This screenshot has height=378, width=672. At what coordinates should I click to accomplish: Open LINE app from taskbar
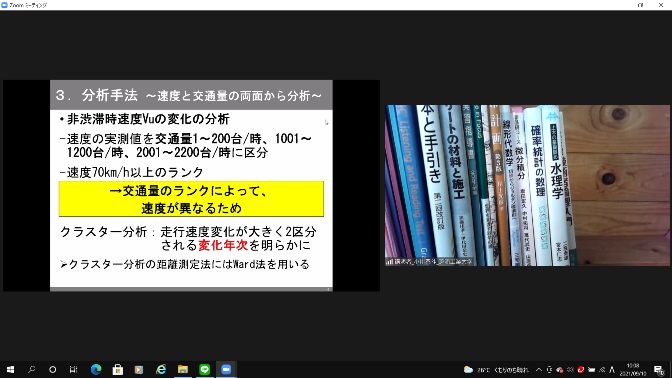click(204, 369)
